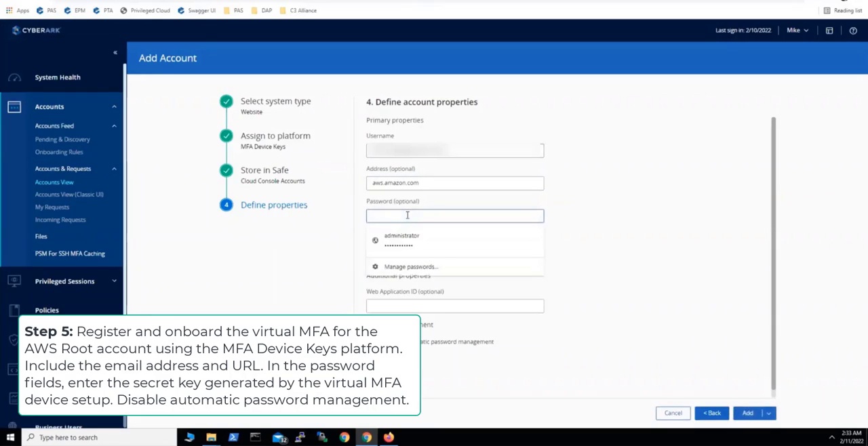
Task: Click the Privileged Sessions monitor icon
Action: point(14,281)
